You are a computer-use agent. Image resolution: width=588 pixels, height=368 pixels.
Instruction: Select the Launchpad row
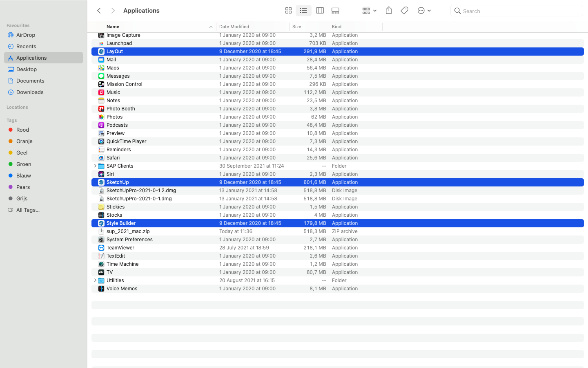338,43
